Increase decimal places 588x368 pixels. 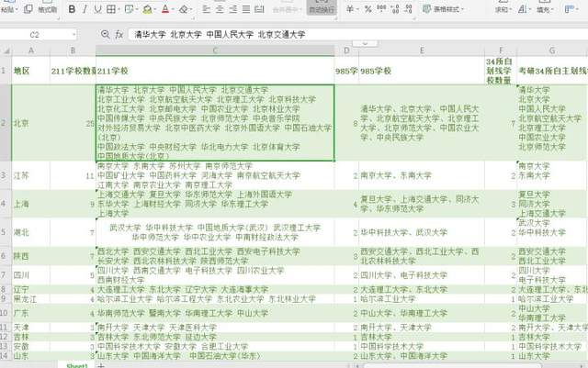click(x=395, y=9)
